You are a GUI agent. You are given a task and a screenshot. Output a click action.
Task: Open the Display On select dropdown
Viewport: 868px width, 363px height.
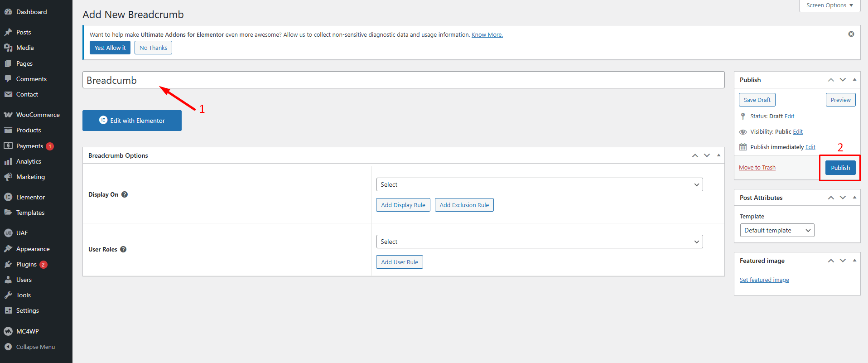539,184
